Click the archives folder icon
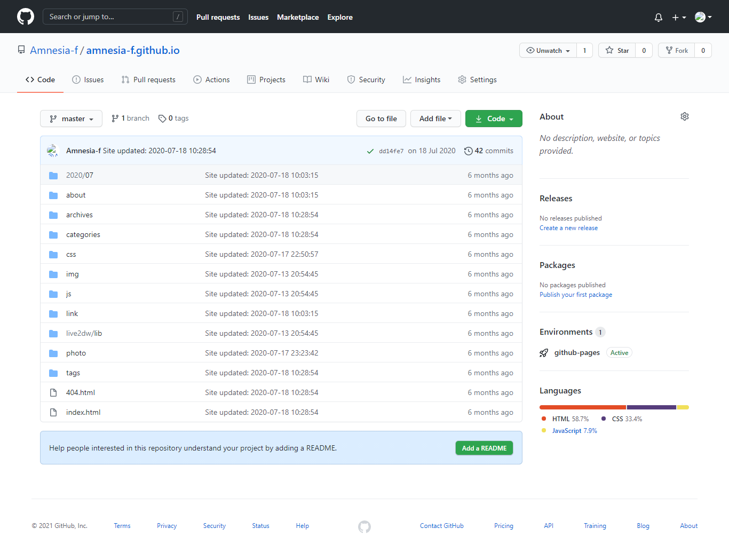The image size is (729, 560). (x=53, y=215)
